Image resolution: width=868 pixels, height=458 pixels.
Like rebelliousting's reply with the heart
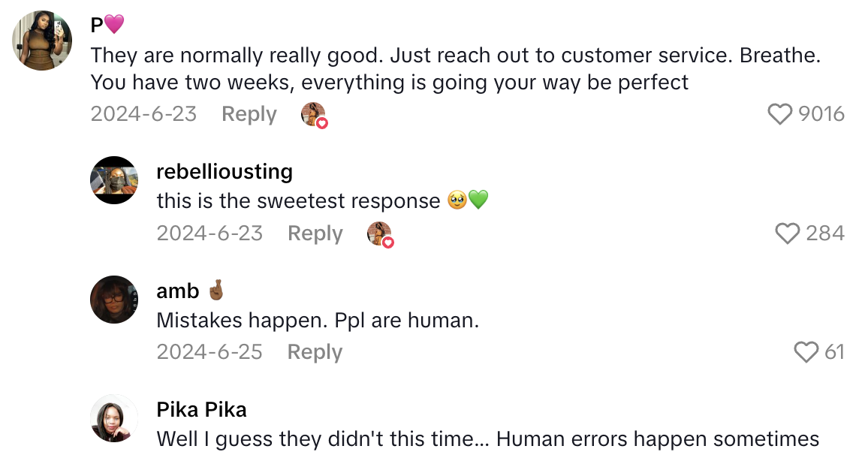(788, 234)
